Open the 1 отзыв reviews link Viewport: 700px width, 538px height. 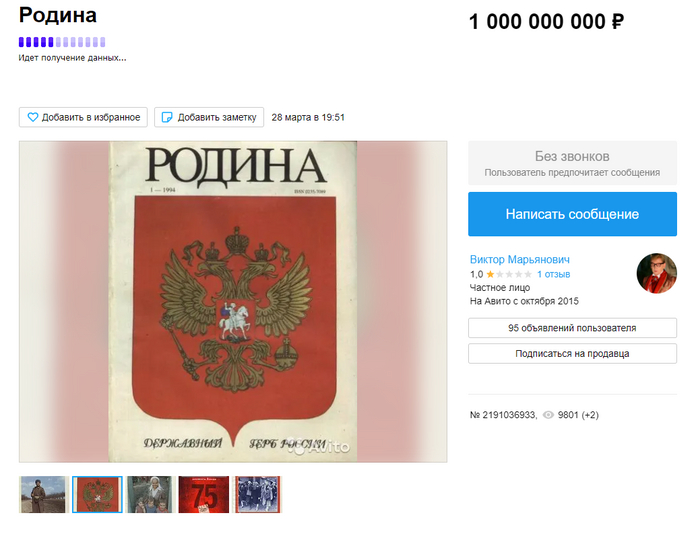point(553,274)
